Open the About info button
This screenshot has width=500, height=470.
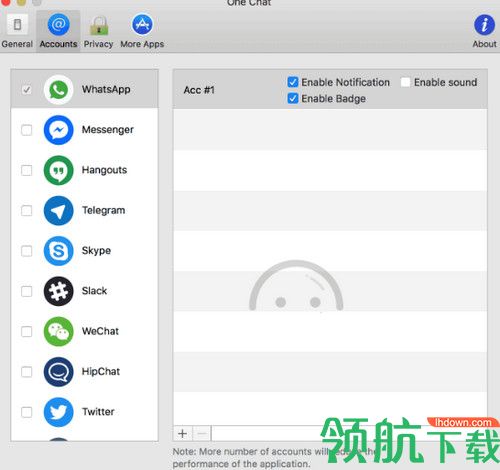tap(484, 31)
